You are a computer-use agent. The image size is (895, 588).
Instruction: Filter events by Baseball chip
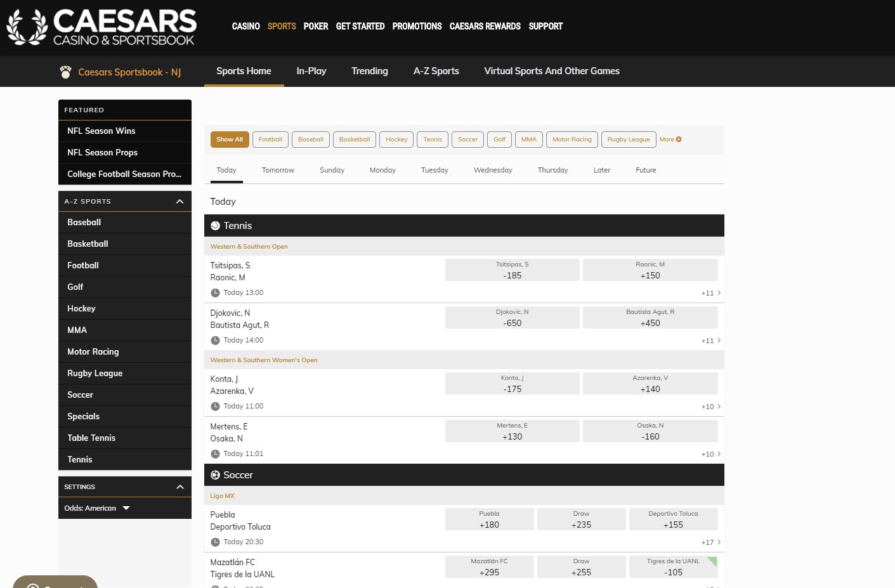pos(311,140)
